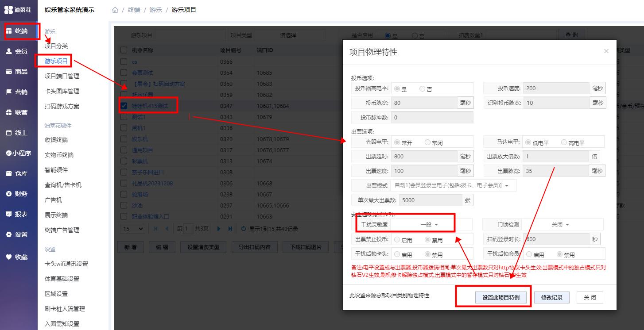The height and width of the screenshot is (330, 644).
Task: Open 收银终端 in the submenu
Action: point(56,140)
